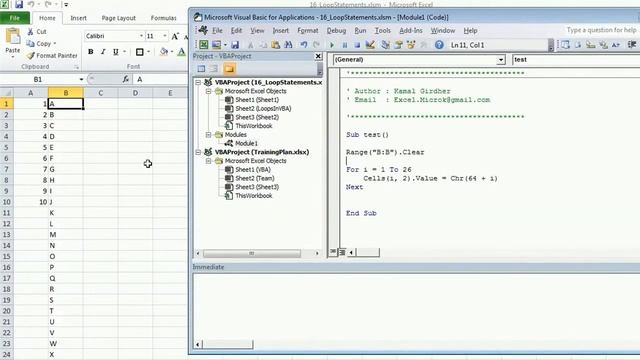Collapse VBAProject (16_LoopStatements) tree node
640x360 pixels.
(x=198, y=82)
